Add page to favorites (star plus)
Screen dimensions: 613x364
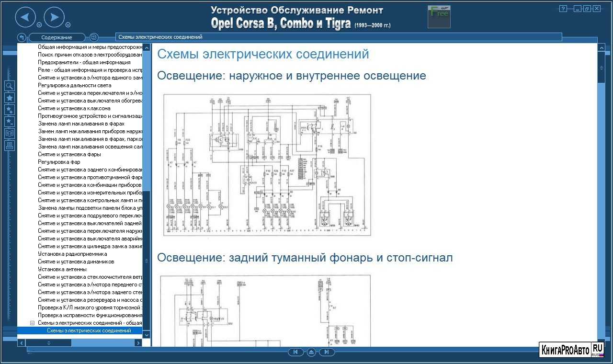10,110
